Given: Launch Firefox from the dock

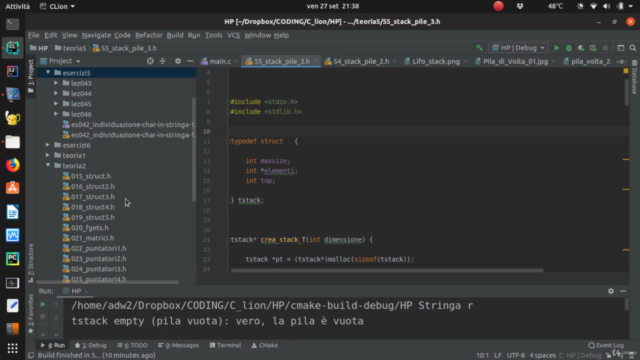Looking at the screenshot, I should tap(12, 165).
